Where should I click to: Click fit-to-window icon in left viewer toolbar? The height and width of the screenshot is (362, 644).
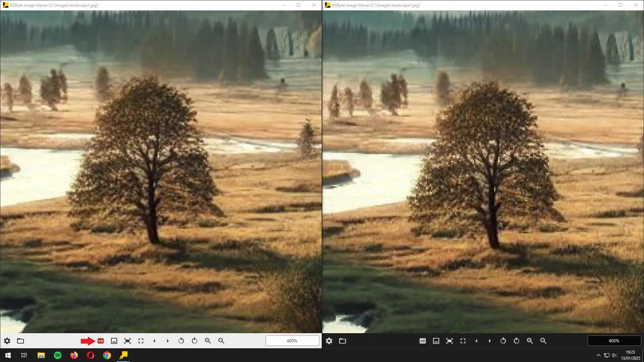coord(127,341)
